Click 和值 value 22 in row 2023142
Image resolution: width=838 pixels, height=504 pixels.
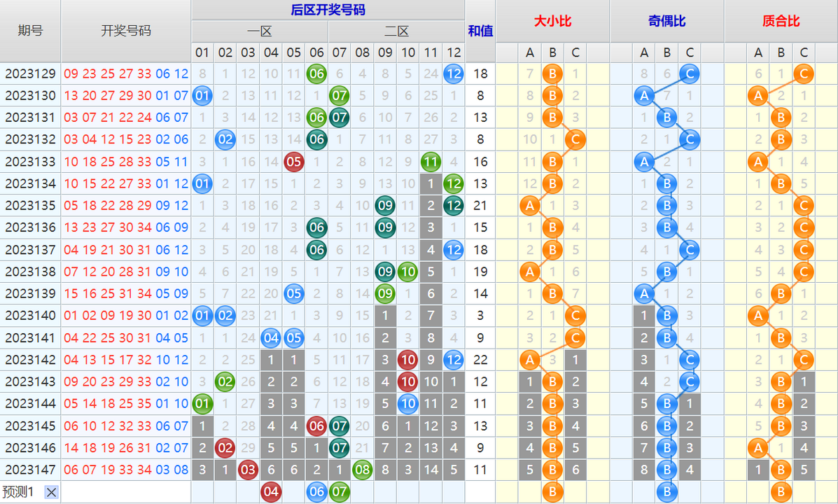480,360
